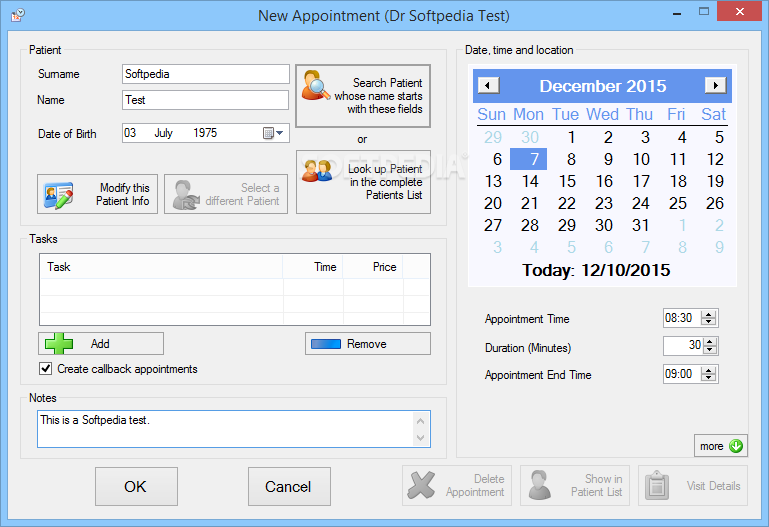769x527 pixels.
Task: Select December 15 in calendar
Action: pos(567,181)
